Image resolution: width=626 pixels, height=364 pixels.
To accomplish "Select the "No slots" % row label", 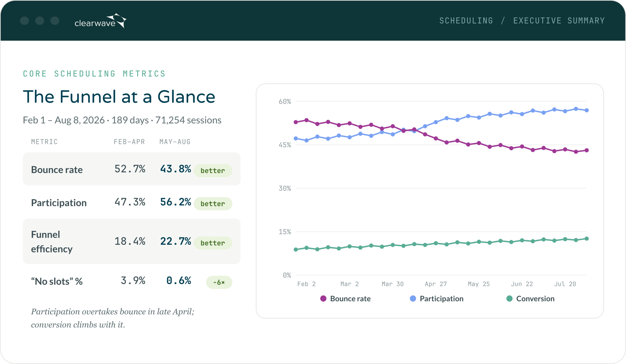I will pyautogui.click(x=57, y=281).
